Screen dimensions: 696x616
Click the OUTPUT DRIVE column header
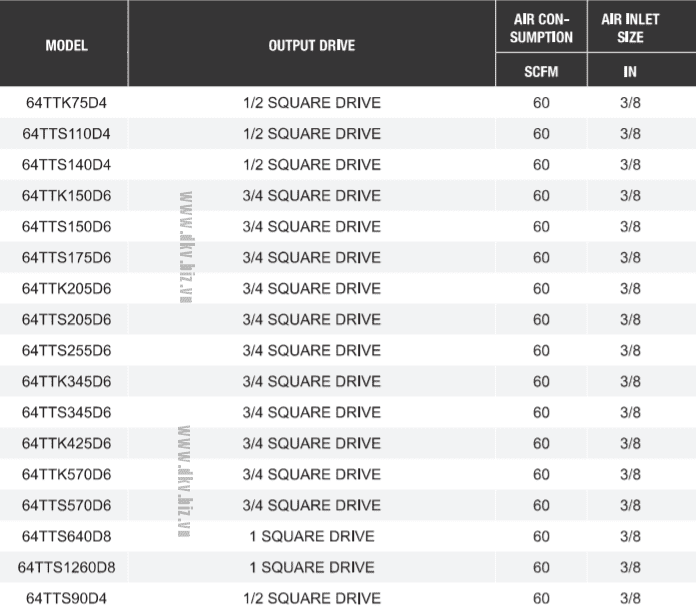[x=311, y=46]
